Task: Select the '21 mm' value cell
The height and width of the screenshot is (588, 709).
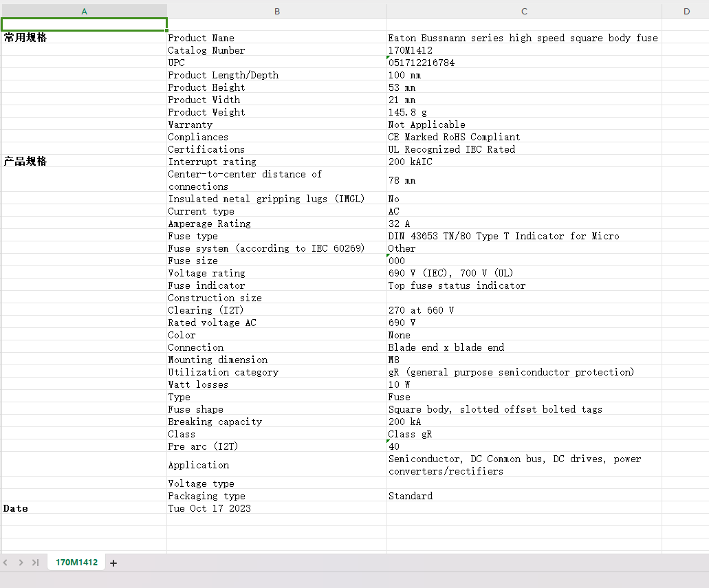Action: 524,100
